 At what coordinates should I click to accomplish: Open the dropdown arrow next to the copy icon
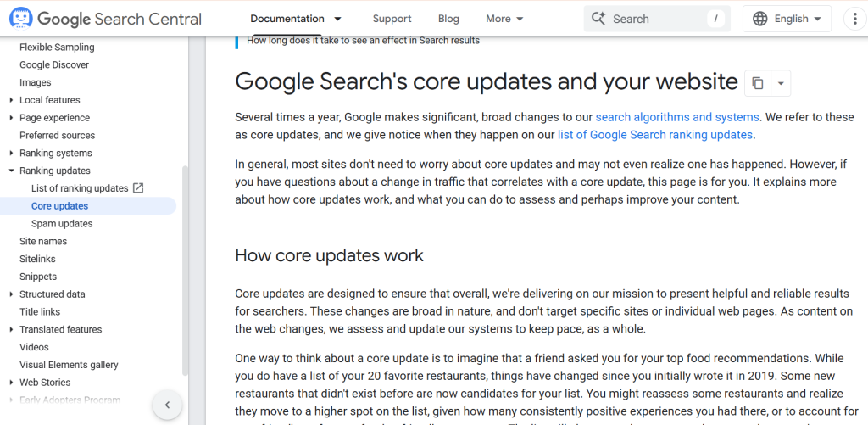pyautogui.click(x=780, y=83)
